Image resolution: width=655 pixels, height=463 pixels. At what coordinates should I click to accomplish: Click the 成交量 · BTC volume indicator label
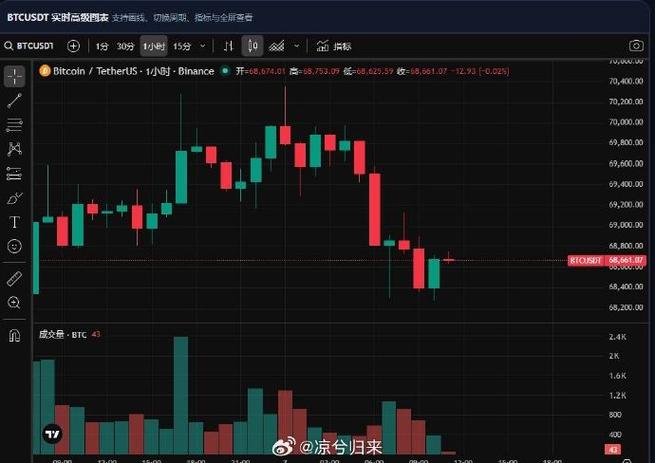coord(63,334)
